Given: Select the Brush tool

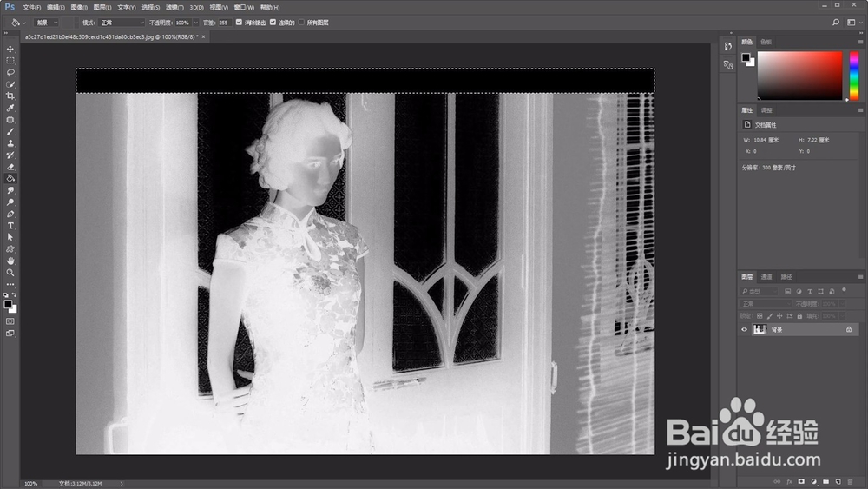Looking at the screenshot, I should point(10,132).
